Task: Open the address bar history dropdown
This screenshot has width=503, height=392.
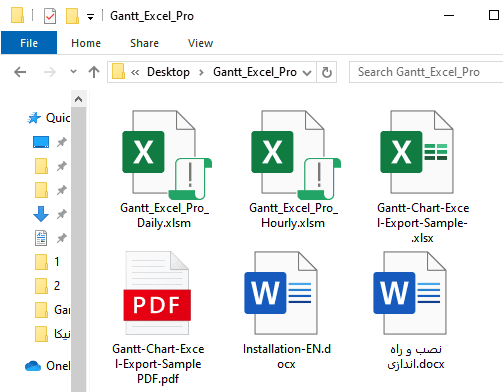Action: (307, 72)
